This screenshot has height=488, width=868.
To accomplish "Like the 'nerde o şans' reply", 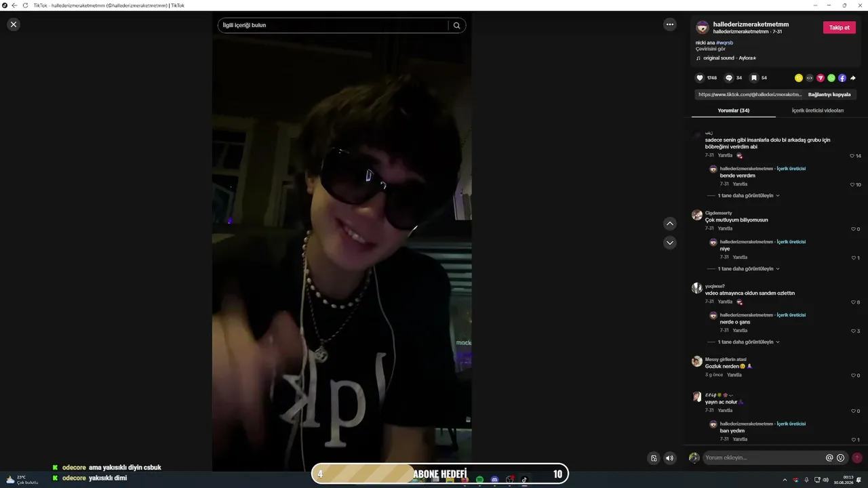I will pos(853,331).
